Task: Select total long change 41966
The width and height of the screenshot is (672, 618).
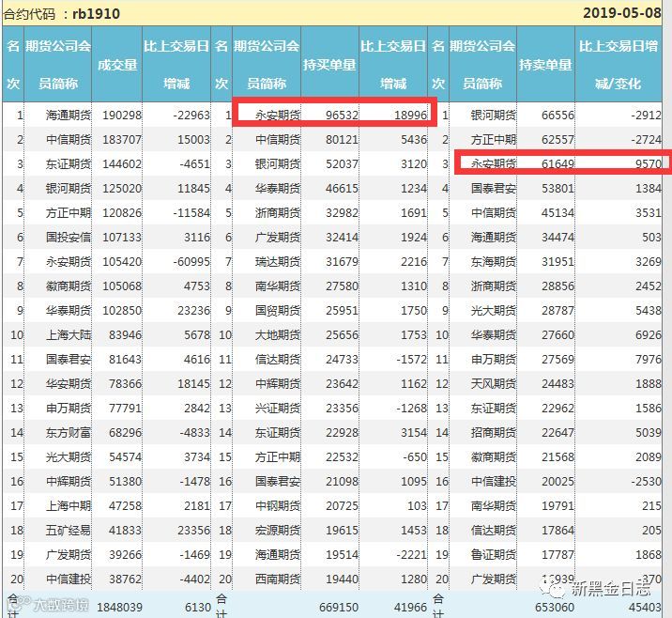Action: [x=410, y=608]
